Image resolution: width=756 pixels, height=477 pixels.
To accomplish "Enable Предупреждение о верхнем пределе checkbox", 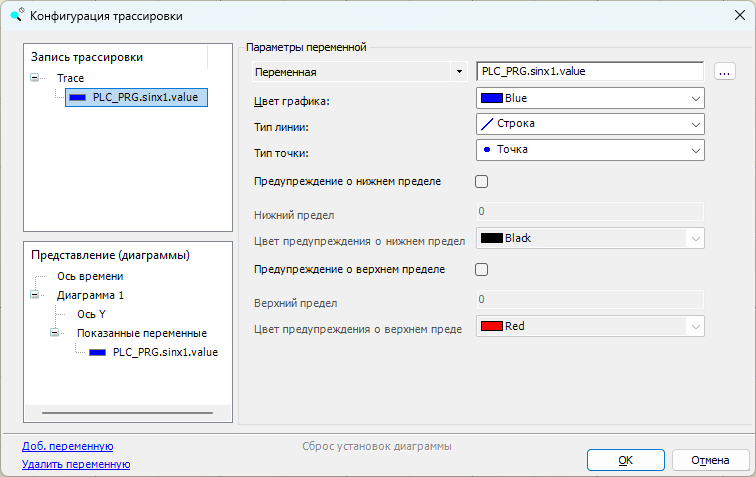I will pos(481,270).
